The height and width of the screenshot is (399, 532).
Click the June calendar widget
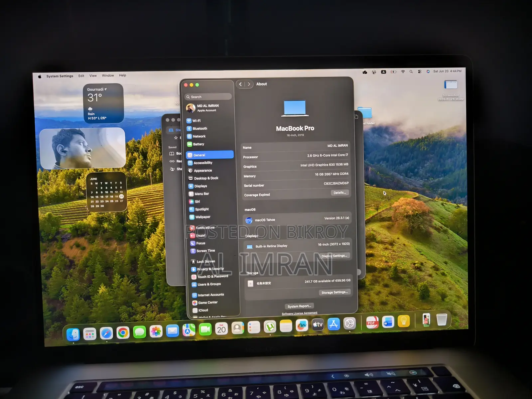point(107,192)
